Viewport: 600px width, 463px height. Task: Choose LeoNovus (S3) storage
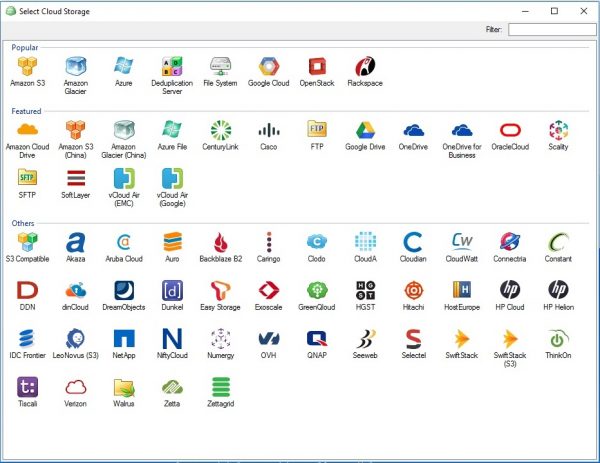76,338
